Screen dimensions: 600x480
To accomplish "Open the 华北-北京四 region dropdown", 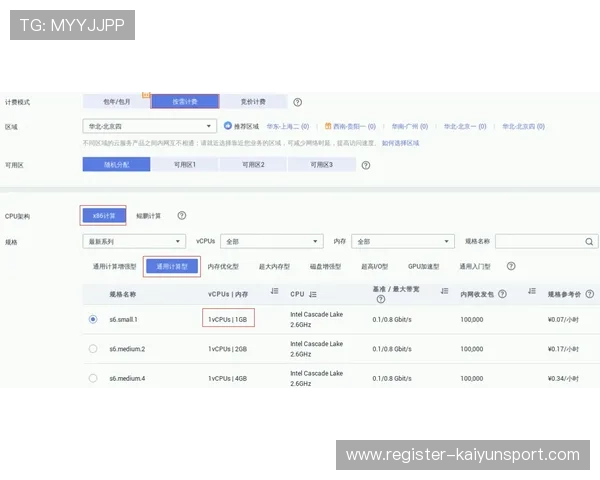I will click(150, 126).
